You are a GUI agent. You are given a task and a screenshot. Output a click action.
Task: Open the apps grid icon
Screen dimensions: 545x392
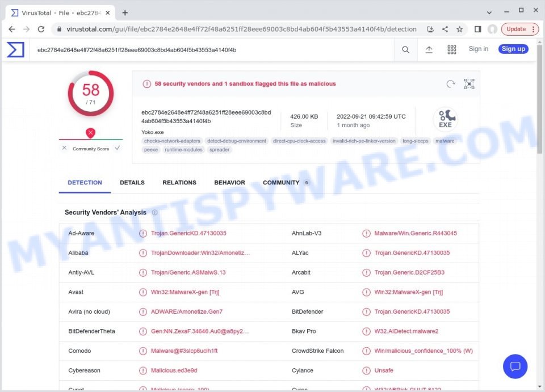click(451, 50)
